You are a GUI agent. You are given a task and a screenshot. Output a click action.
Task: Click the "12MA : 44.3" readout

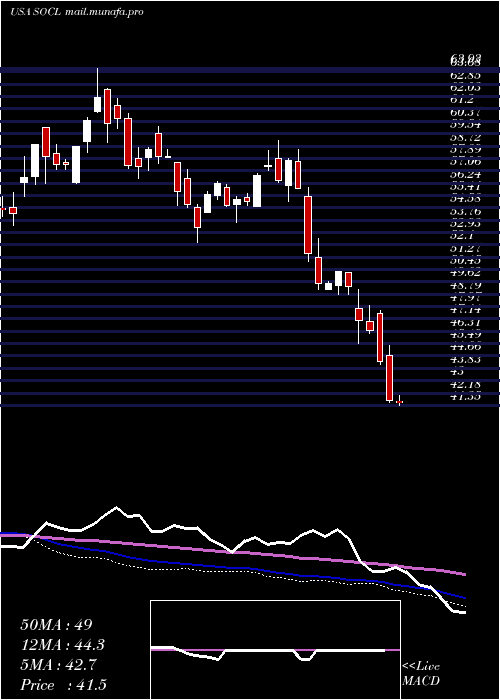tap(63, 645)
